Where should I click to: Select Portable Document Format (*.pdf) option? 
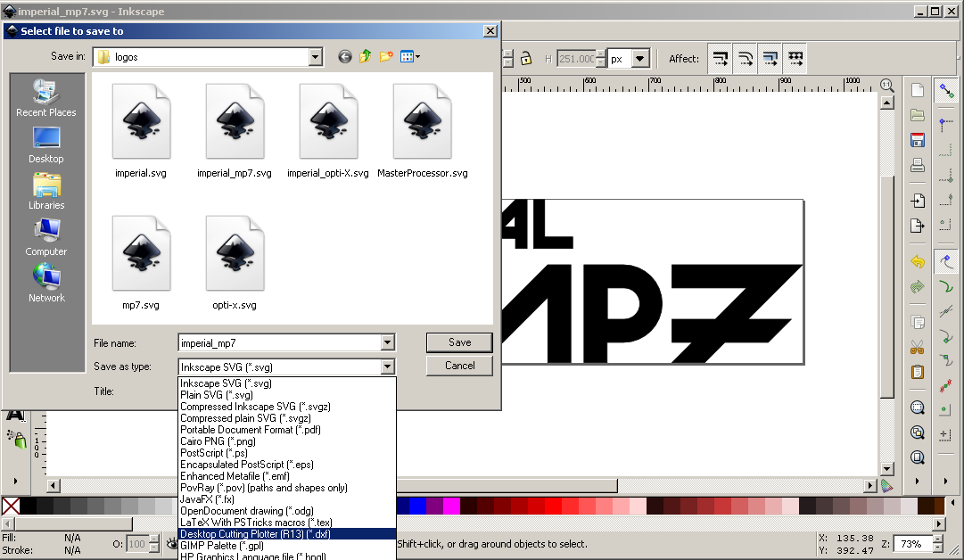250,430
